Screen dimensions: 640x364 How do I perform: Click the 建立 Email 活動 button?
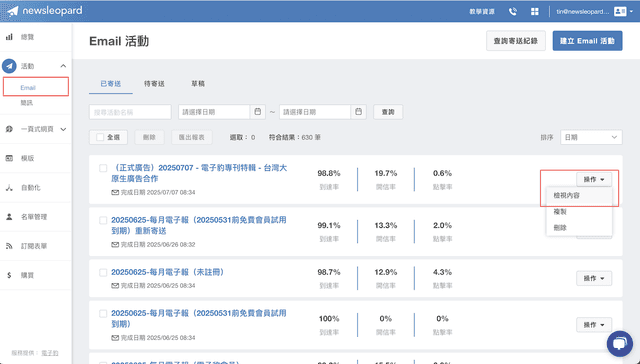(x=587, y=41)
